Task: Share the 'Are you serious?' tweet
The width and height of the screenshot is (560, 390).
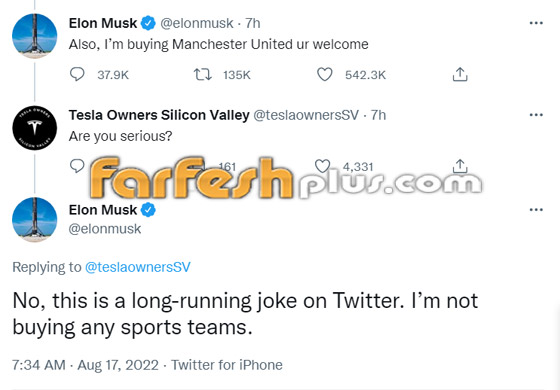Action: pos(460,166)
